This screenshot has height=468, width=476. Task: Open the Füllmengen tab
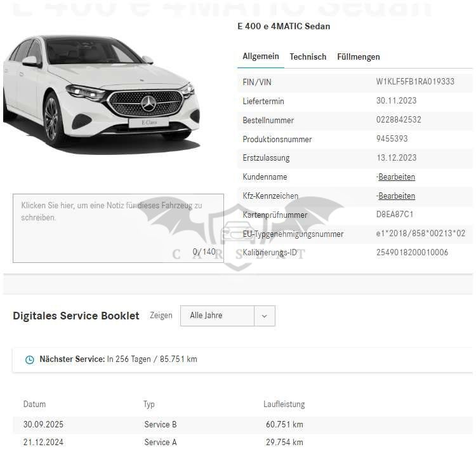click(x=359, y=57)
